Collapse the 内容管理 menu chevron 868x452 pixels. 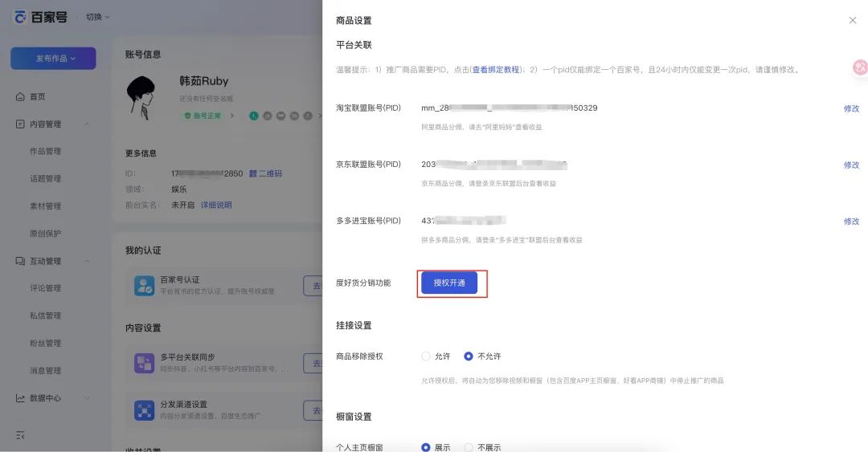click(x=87, y=124)
